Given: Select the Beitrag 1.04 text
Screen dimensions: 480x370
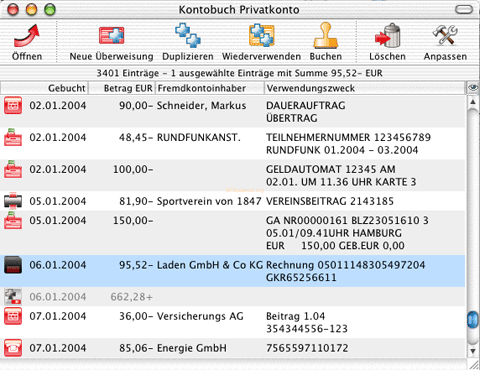Looking at the screenshot, I should pos(295,316).
